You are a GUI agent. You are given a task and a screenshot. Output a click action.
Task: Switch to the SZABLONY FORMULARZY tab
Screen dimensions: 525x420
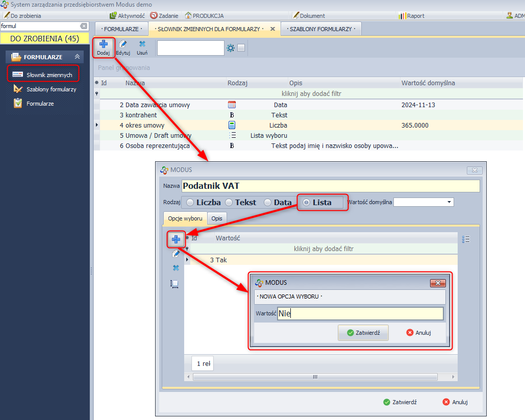(x=321, y=29)
